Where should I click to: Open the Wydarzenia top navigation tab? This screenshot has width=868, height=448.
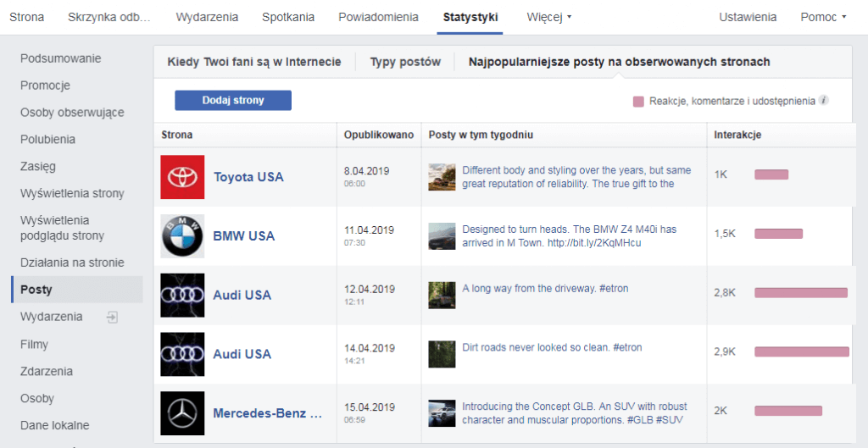coord(207,17)
